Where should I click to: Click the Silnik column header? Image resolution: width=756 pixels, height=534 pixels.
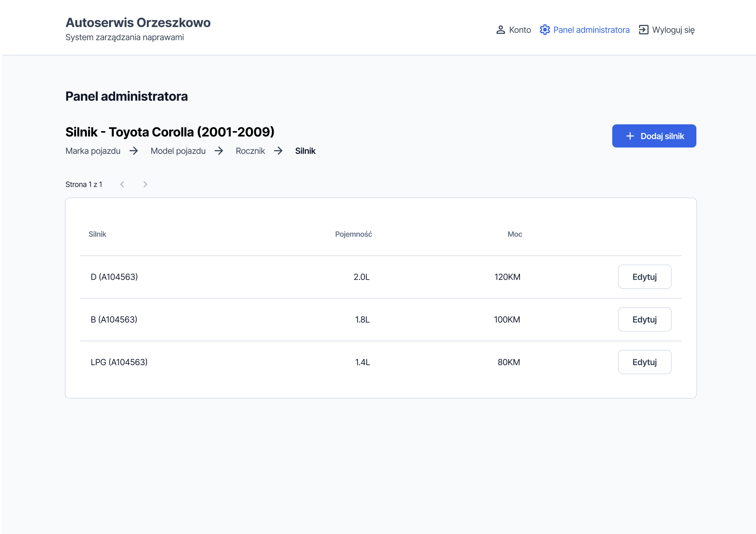coord(97,234)
